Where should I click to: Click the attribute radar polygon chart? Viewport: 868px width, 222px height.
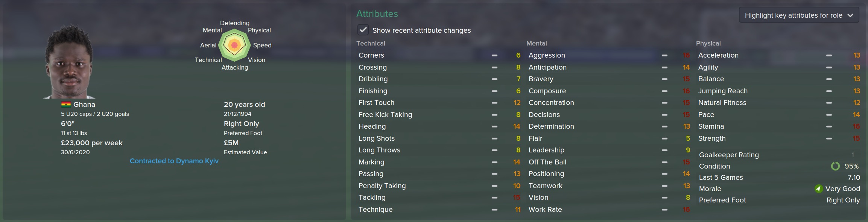click(x=234, y=46)
